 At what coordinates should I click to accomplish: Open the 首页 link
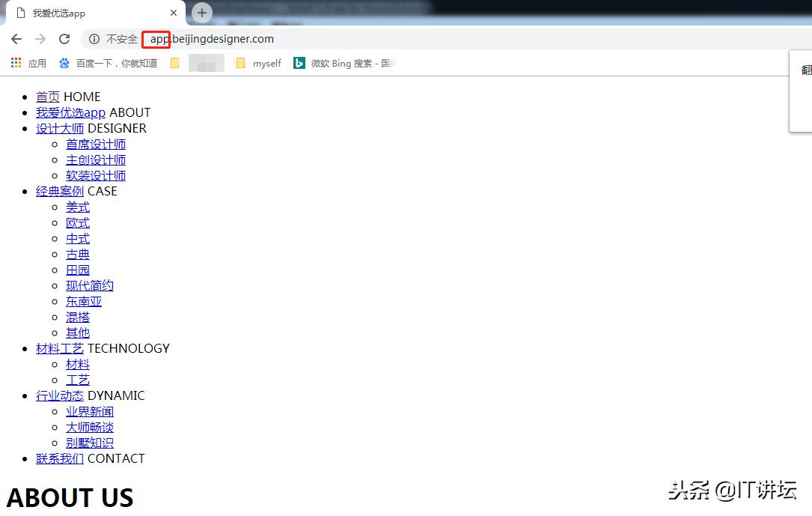(48, 97)
